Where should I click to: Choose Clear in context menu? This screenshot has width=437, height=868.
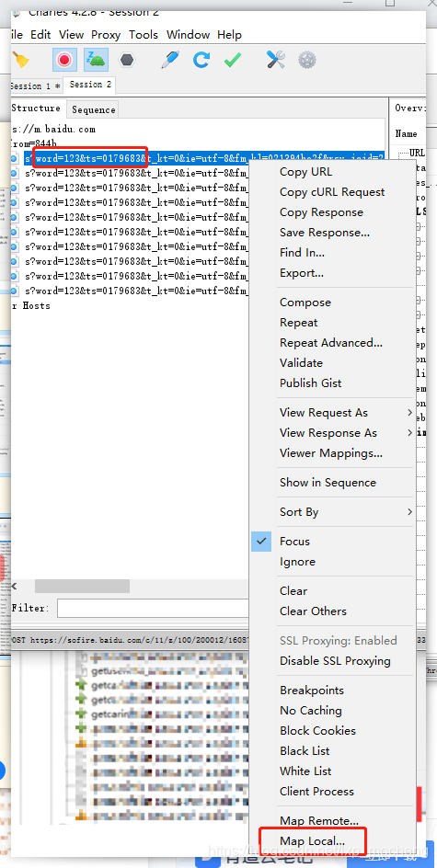(x=293, y=591)
